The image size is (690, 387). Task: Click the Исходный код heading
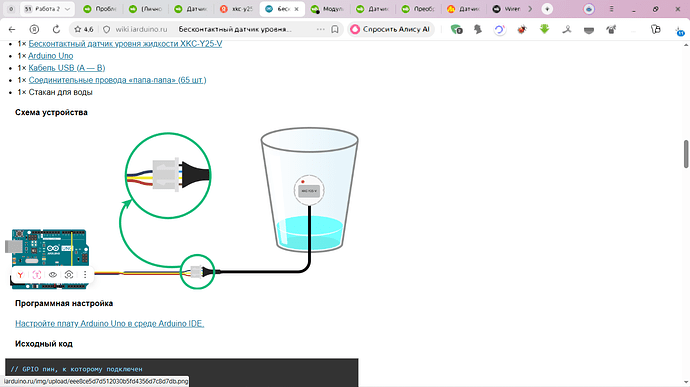point(44,344)
